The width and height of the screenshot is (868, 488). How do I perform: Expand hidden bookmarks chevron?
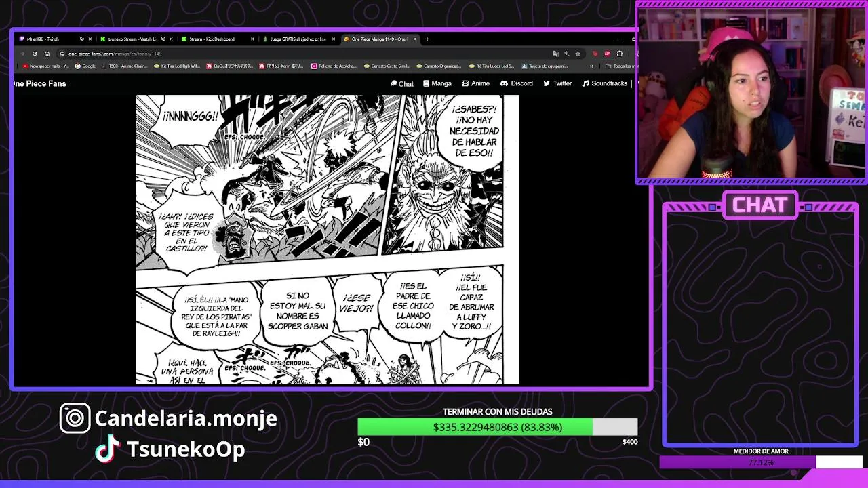coord(592,66)
